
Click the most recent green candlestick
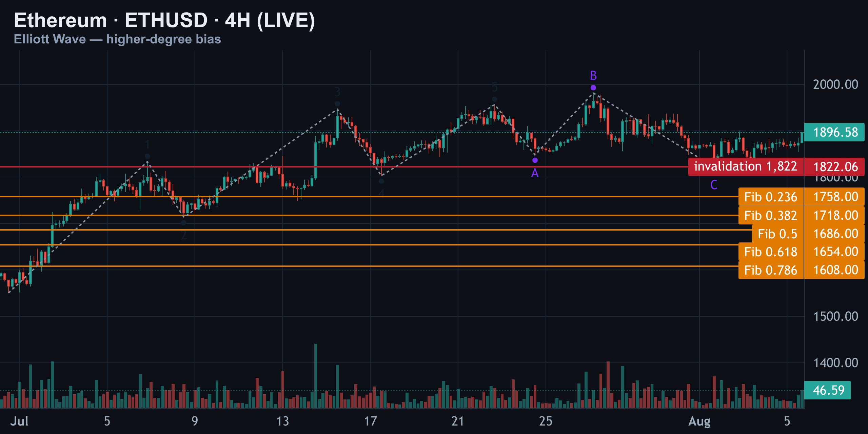coord(802,137)
